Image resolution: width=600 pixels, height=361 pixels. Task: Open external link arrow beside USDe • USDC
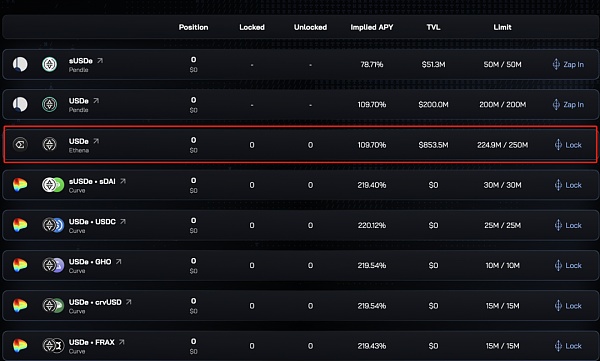123,221
